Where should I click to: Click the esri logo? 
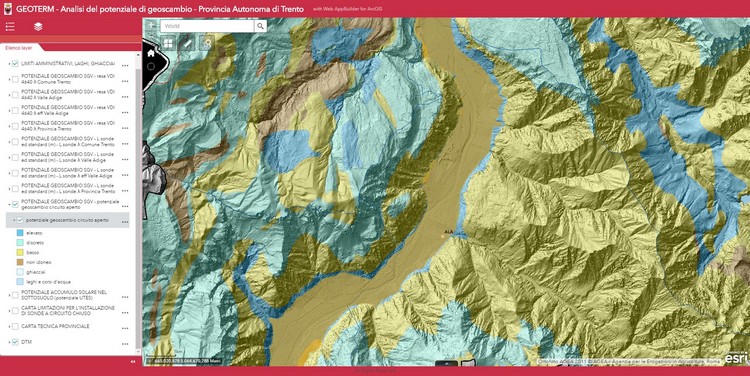[736, 357]
